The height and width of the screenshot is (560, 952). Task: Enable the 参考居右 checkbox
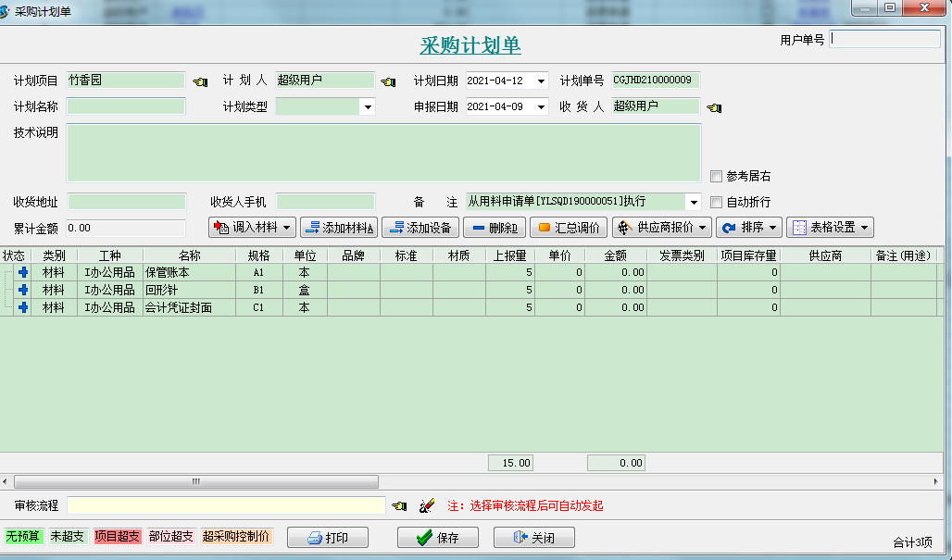pos(716,177)
